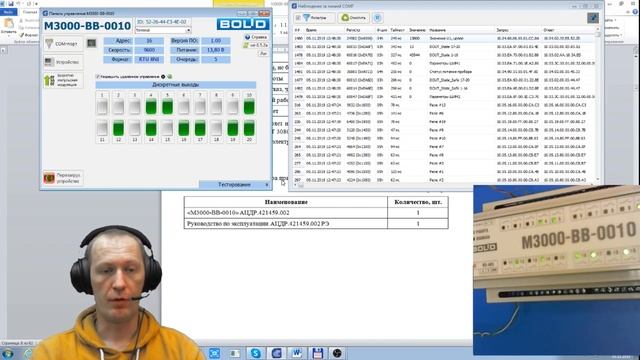This screenshot has width=640, height=360.
Task: Click the reboot device (Перезагруз. устройство) button
Action: 63,178
